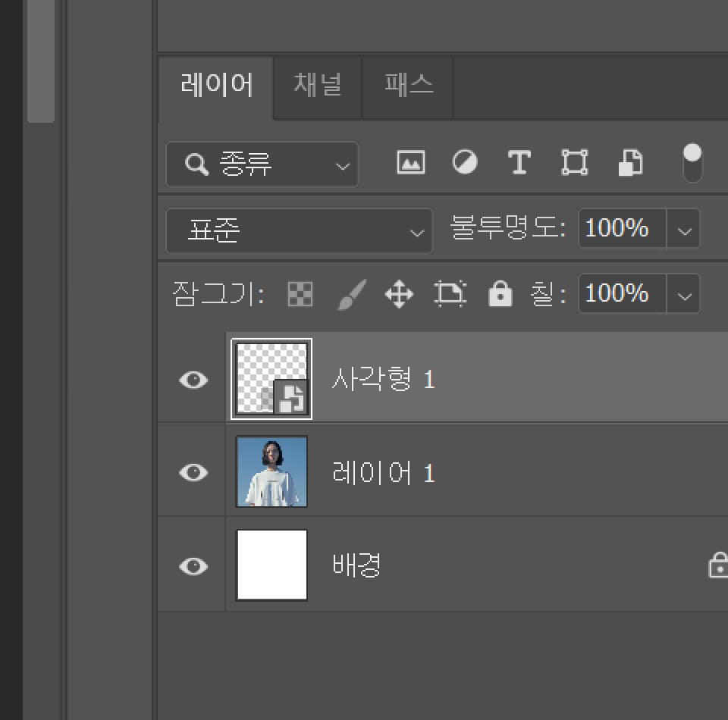The height and width of the screenshot is (720, 728).
Task: Filter layers by shape layers icon
Action: pyautogui.click(x=574, y=163)
